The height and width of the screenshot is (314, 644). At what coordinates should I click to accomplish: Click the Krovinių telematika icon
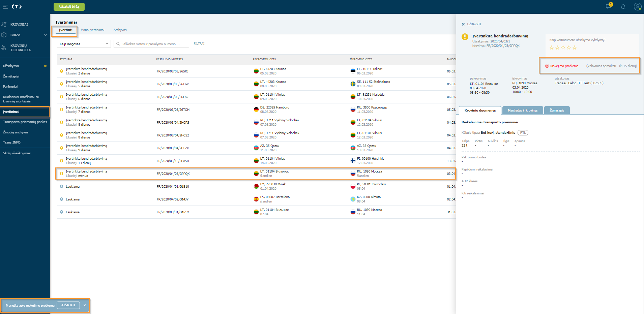point(4,48)
